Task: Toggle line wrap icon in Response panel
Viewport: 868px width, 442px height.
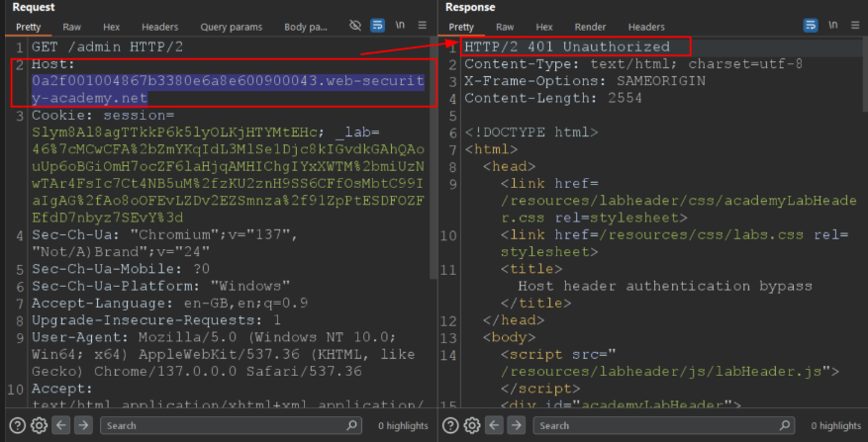Action: pos(811,26)
